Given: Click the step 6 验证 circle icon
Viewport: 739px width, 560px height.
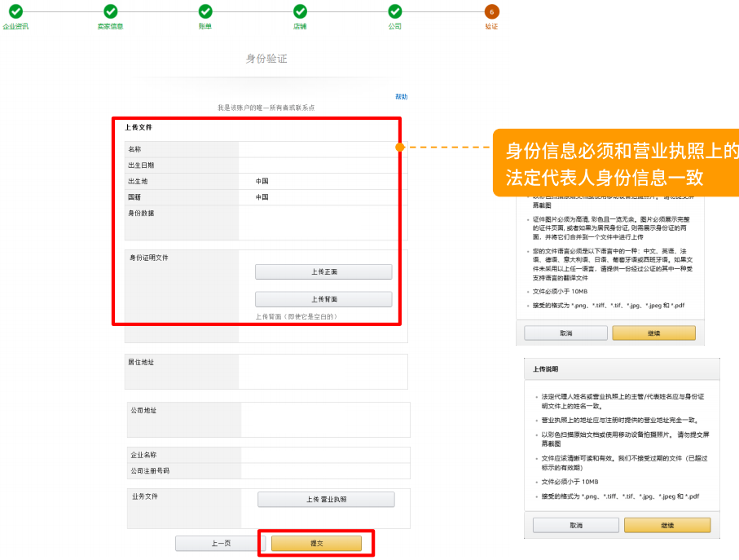Looking at the screenshot, I should click(491, 11).
